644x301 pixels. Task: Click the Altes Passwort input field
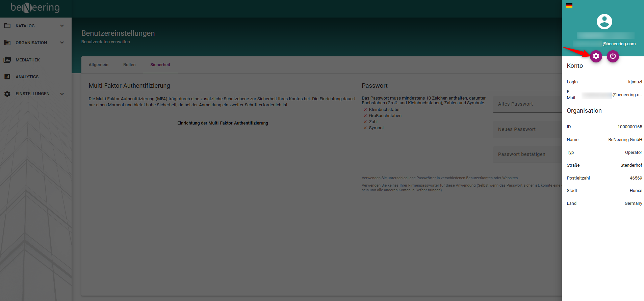(x=527, y=104)
